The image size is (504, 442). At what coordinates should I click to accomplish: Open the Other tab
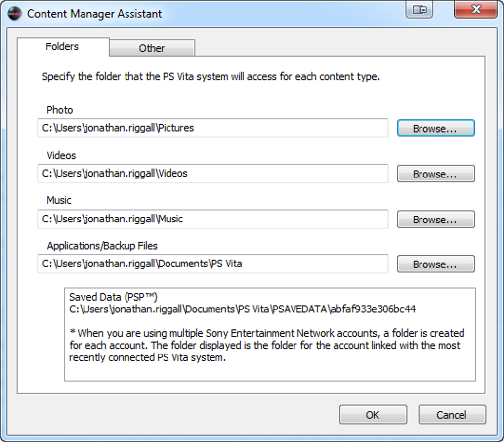(x=152, y=48)
